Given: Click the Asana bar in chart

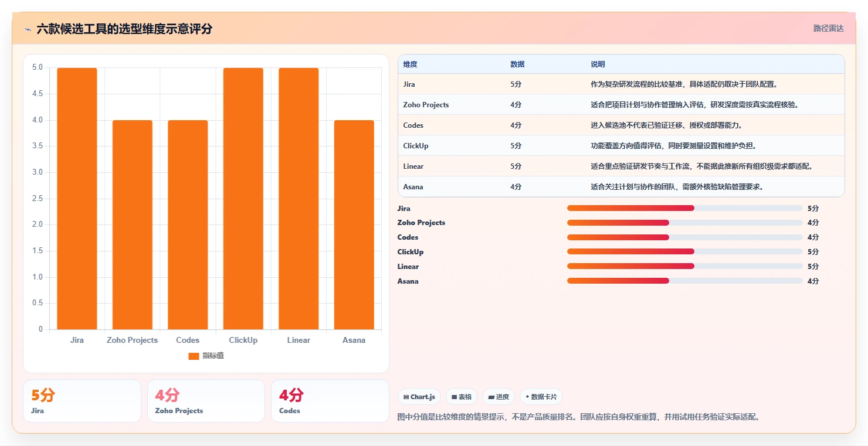Looking at the screenshot, I should point(354,225).
